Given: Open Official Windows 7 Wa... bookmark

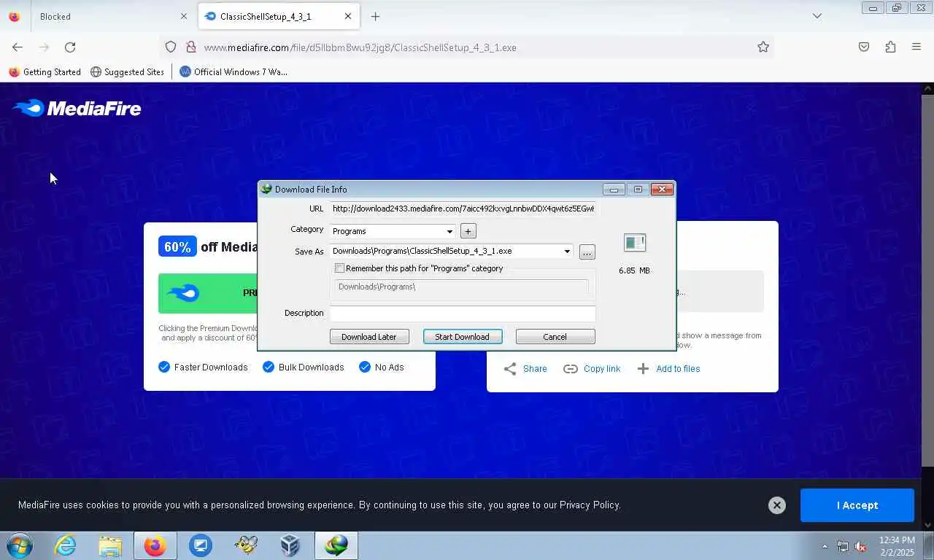Looking at the screenshot, I should 233,71.
